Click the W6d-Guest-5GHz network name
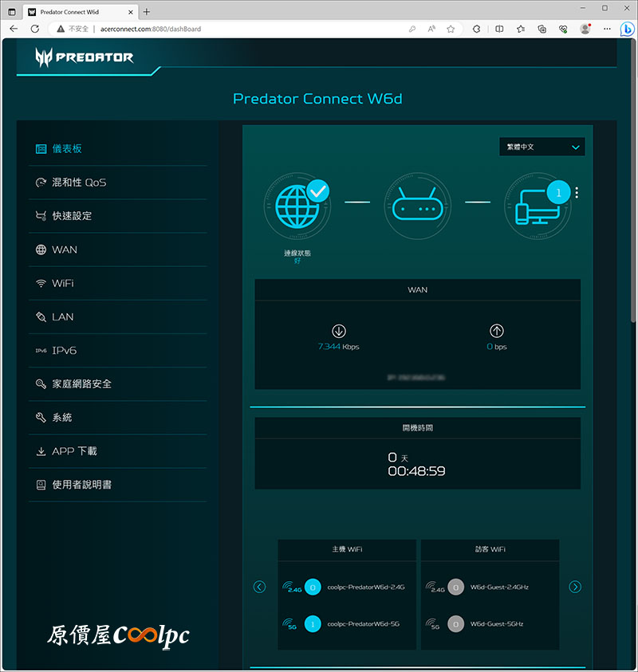Viewport: 638px width, 672px height. 497,624
